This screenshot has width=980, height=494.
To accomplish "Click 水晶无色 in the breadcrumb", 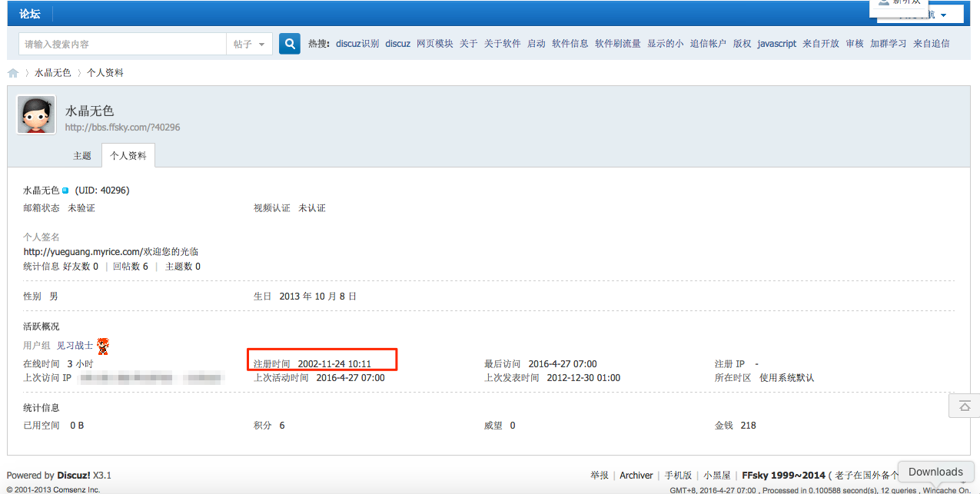I will pos(52,73).
